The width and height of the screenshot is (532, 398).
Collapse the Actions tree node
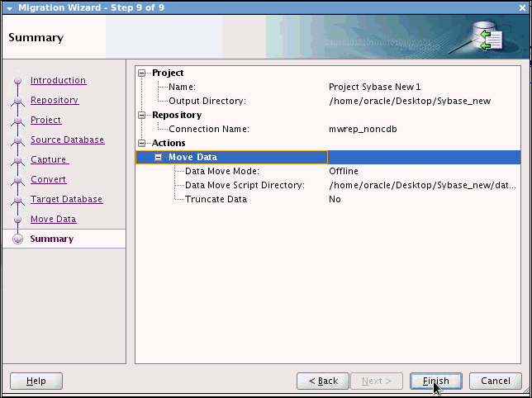tap(142, 143)
